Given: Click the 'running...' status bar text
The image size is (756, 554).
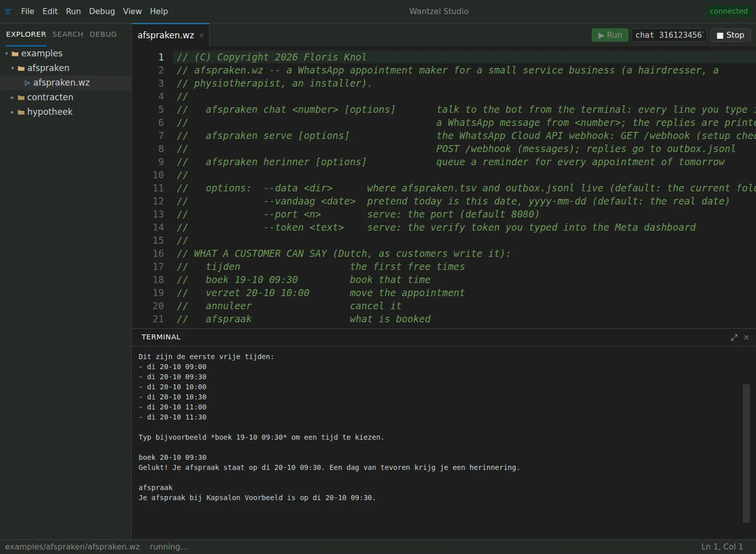Looking at the screenshot, I should coord(169,547).
